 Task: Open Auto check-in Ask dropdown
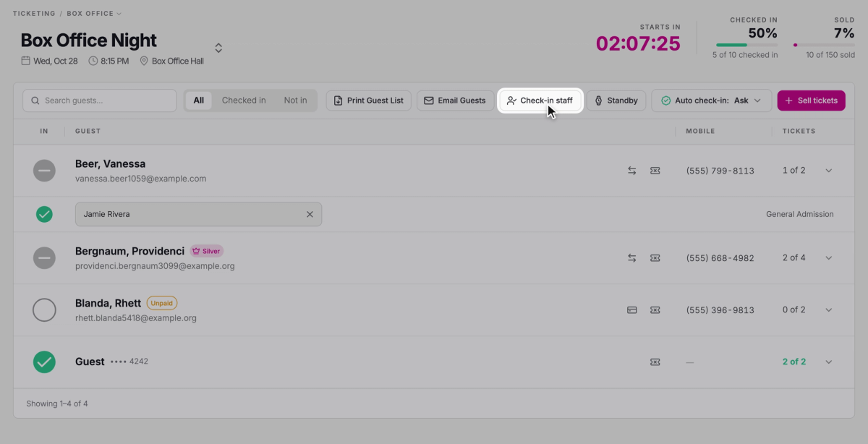tap(711, 101)
